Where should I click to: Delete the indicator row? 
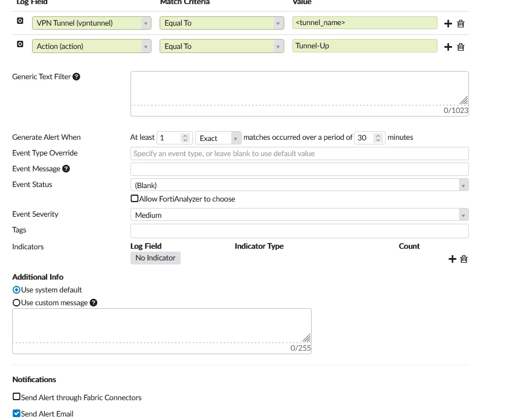(464, 259)
